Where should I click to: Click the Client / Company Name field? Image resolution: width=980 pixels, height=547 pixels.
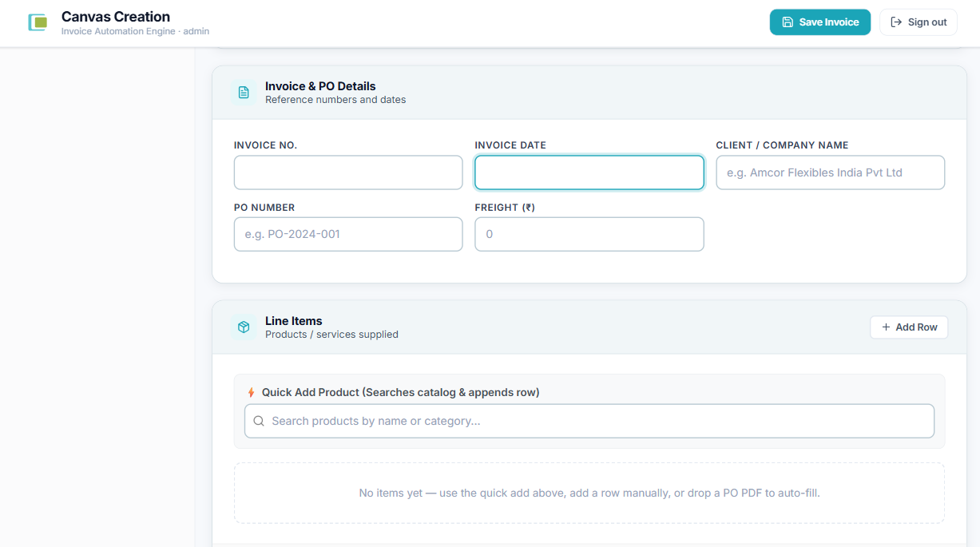click(x=831, y=172)
